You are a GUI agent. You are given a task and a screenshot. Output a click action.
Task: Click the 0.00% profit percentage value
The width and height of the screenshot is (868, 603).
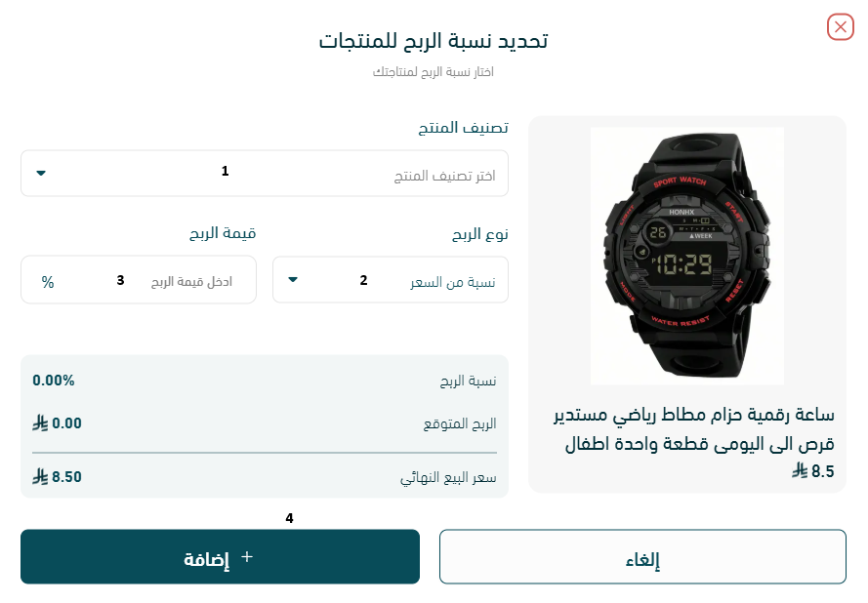54,381
